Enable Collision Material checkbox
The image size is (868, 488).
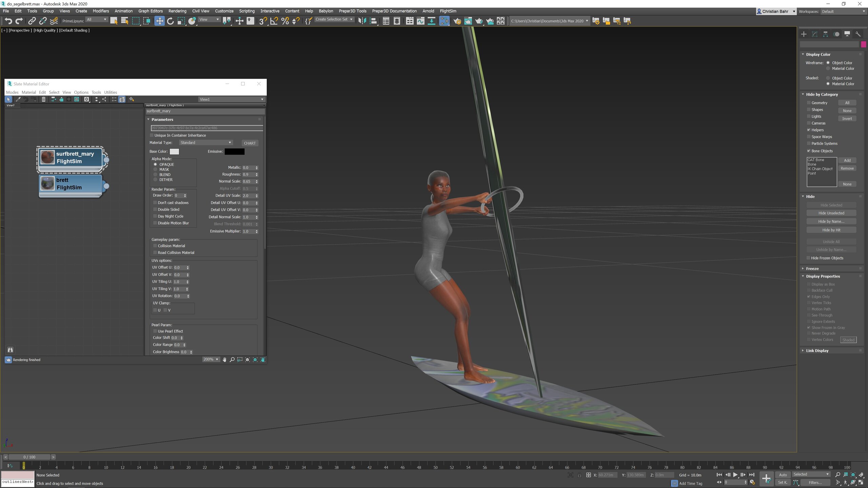[x=155, y=246]
